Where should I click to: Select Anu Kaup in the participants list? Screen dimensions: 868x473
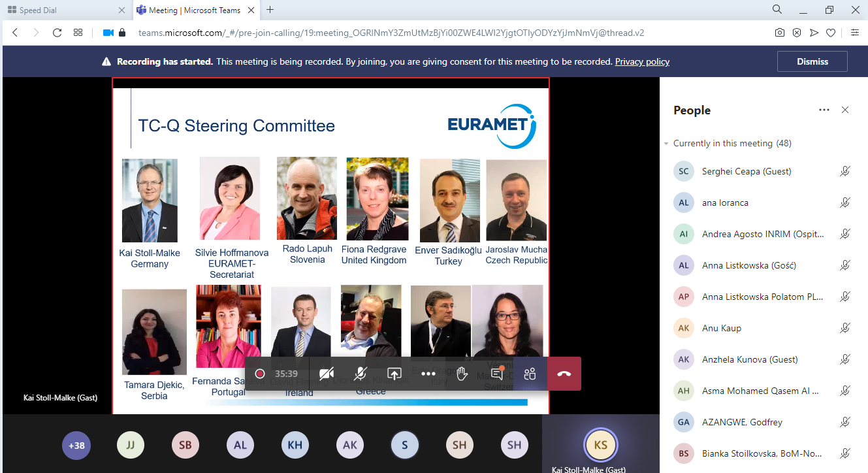coord(722,328)
